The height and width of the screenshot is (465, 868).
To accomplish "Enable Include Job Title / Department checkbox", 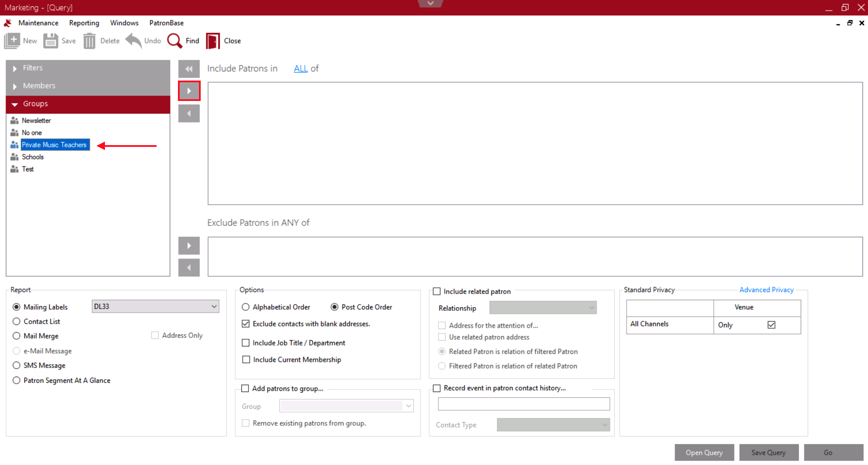I will pyautogui.click(x=246, y=343).
